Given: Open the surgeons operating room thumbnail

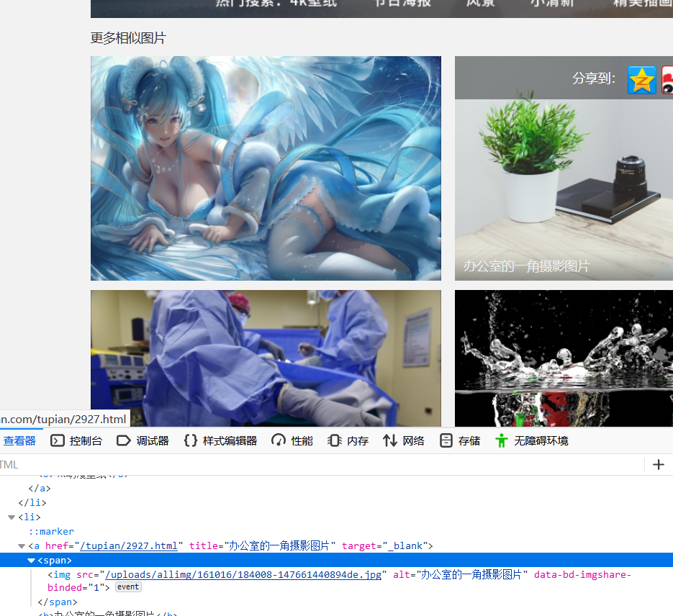Looking at the screenshot, I should tap(266, 358).
